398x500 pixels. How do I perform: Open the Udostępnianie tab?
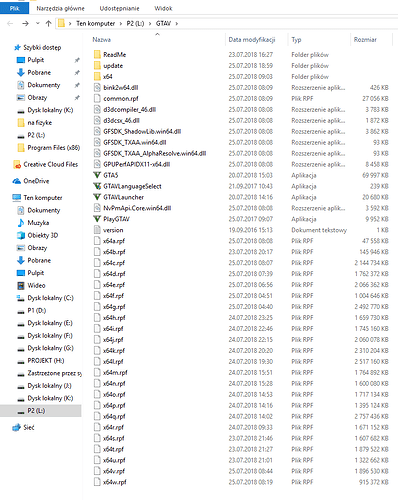point(119,8)
